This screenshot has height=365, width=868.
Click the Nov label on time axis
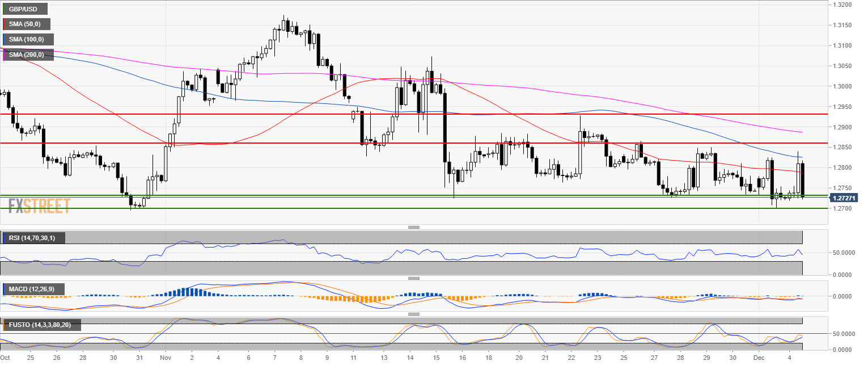pos(166,358)
